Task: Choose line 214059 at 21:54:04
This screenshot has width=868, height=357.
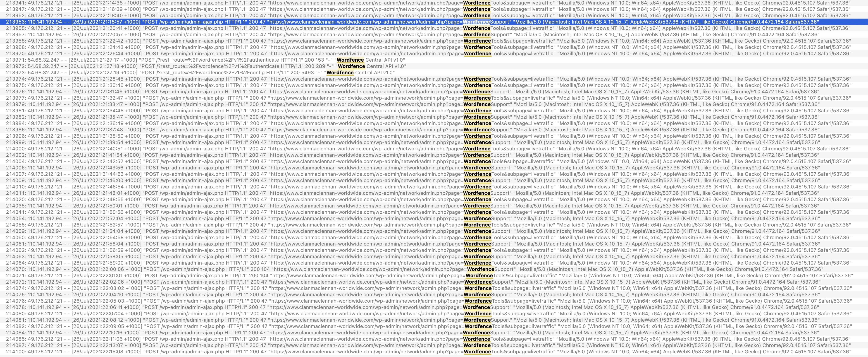Action: (x=434, y=231)
